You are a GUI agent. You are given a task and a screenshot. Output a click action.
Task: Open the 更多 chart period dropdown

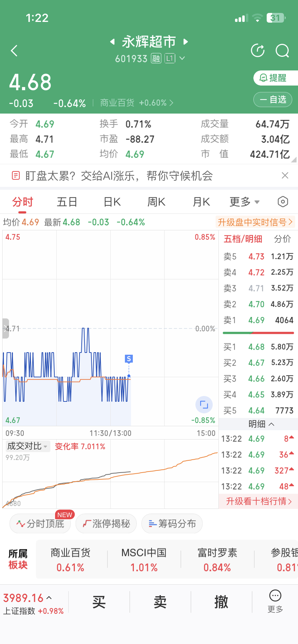[x=244, y=202]
